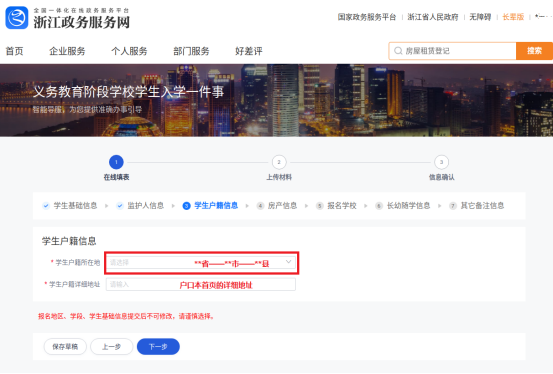The image size is (553, 374).
Task: Open 无障碍 accessibility link
Action: pos(480,17)
